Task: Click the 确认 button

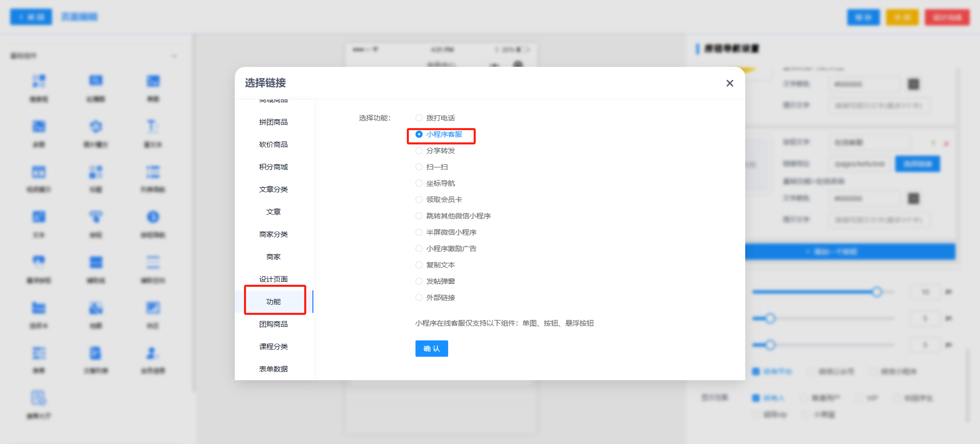Action: [x=431, y=349]
